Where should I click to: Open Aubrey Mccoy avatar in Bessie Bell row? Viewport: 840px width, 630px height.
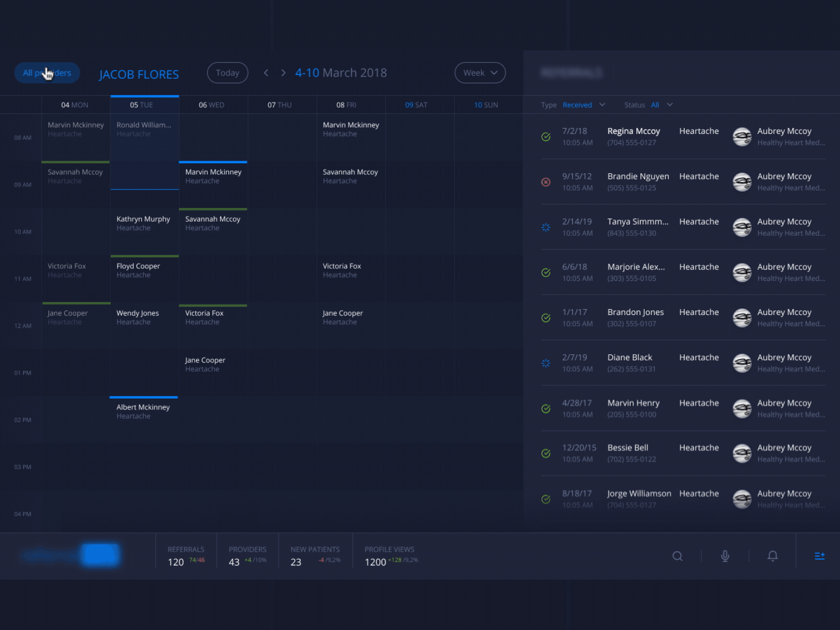742,454
